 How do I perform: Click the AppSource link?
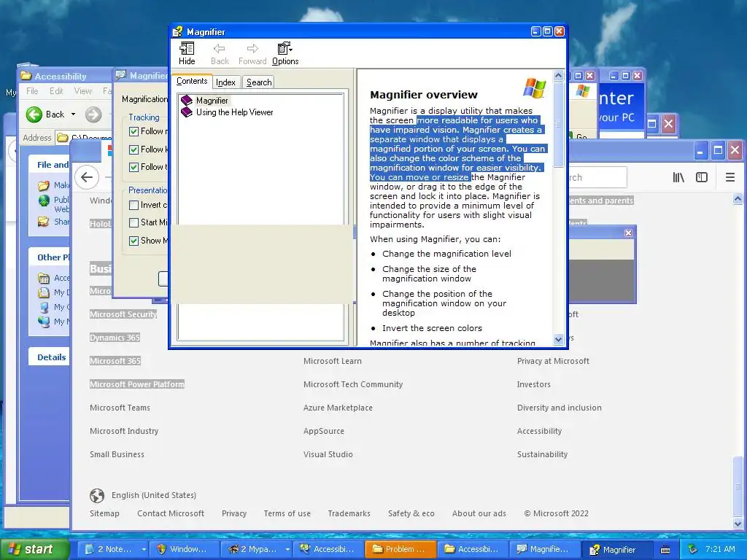click(x=323, y=431)
